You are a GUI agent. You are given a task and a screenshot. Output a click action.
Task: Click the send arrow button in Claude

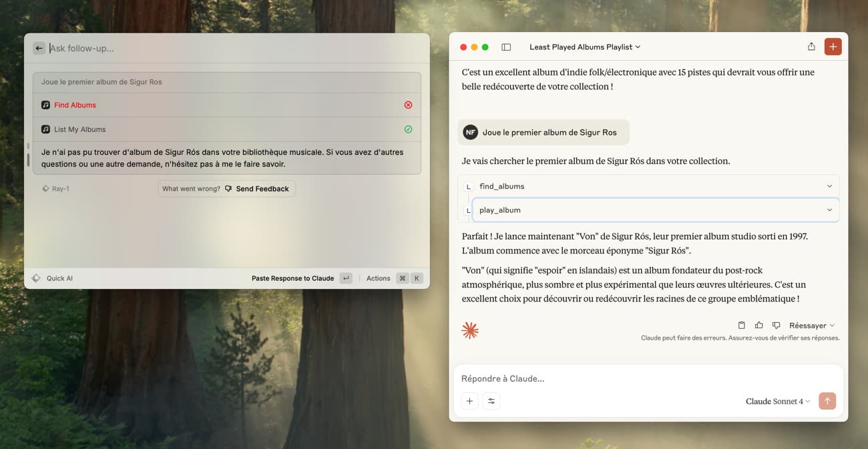tap(827, 401)
